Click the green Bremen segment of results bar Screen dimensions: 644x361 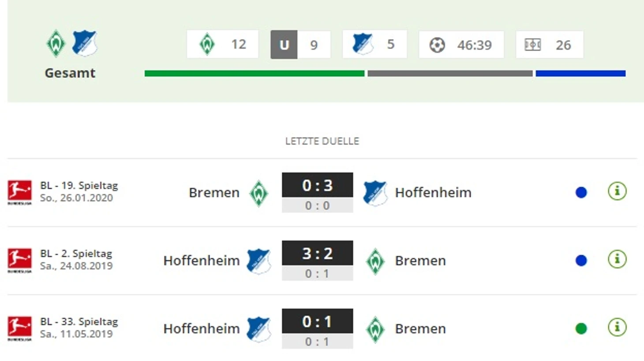click(255, 74)
